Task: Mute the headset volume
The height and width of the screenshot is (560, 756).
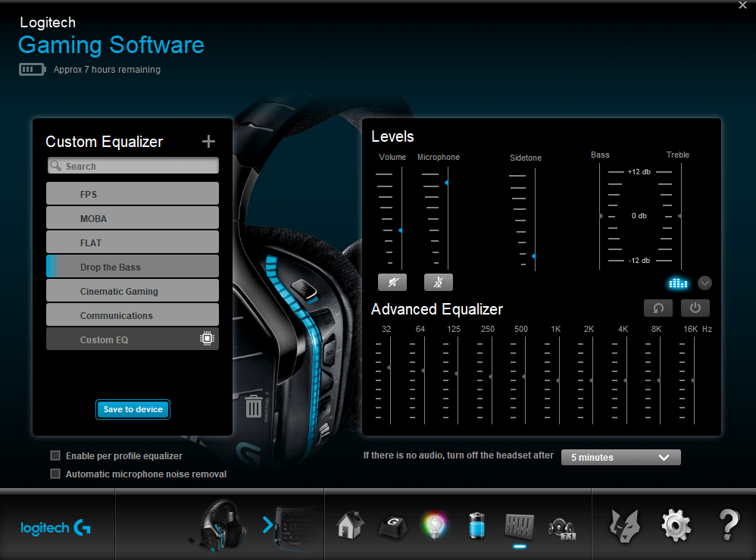Action: point(392,282)
